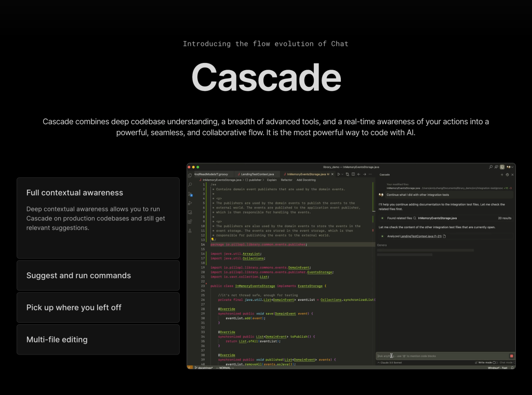Click the navigate forward arrow in the editor toolbar
Image resolution: width=532 pixels, height=395 pixels.
pos(364,174)
